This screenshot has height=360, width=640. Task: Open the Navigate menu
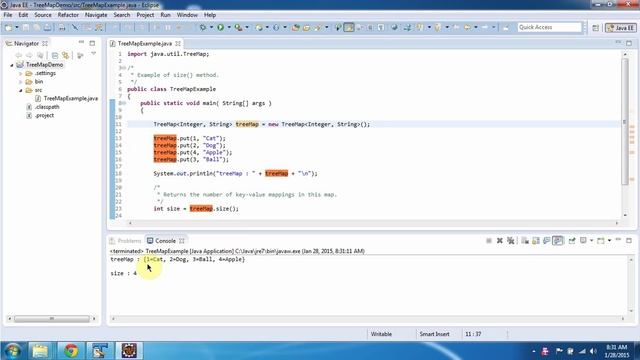tap(96, 15)
